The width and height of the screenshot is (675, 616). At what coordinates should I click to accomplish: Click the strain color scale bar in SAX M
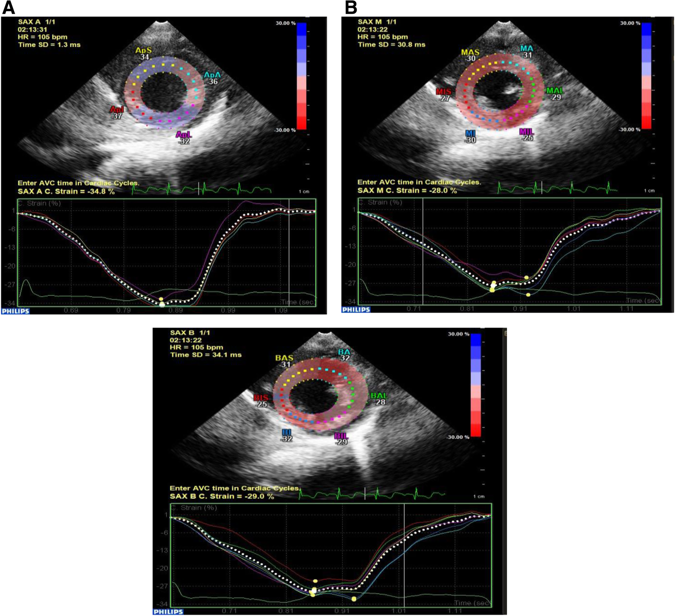646,76
